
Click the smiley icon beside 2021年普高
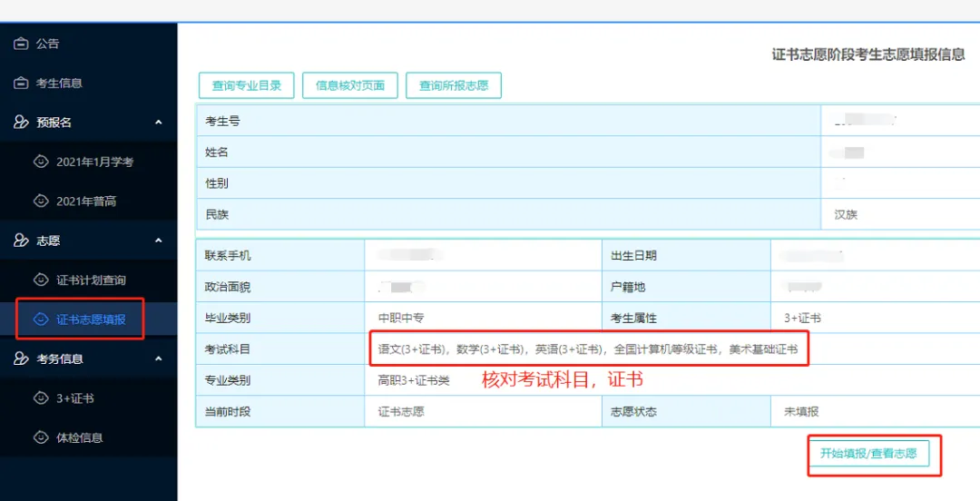point(41,201)
